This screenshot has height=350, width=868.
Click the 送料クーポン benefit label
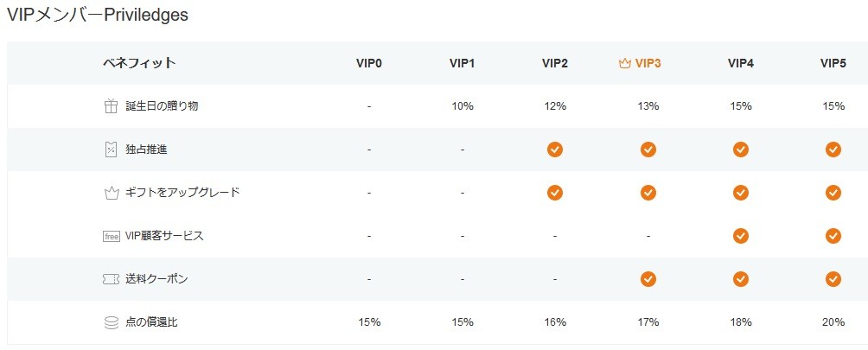click(x=156, y=279)
